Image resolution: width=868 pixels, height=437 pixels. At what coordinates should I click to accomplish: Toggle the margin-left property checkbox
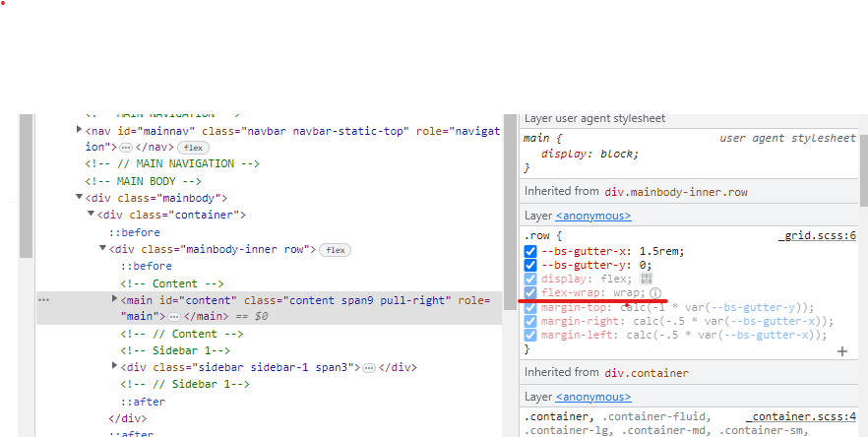tap(530, 335)
